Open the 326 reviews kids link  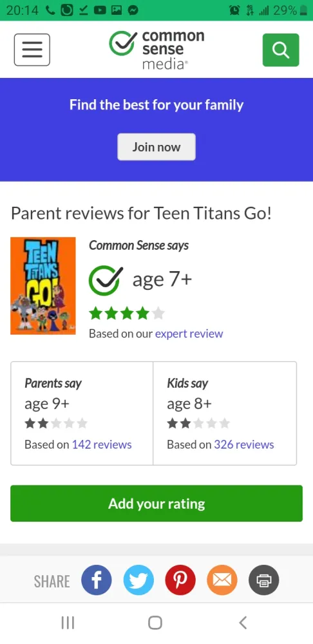244,444
